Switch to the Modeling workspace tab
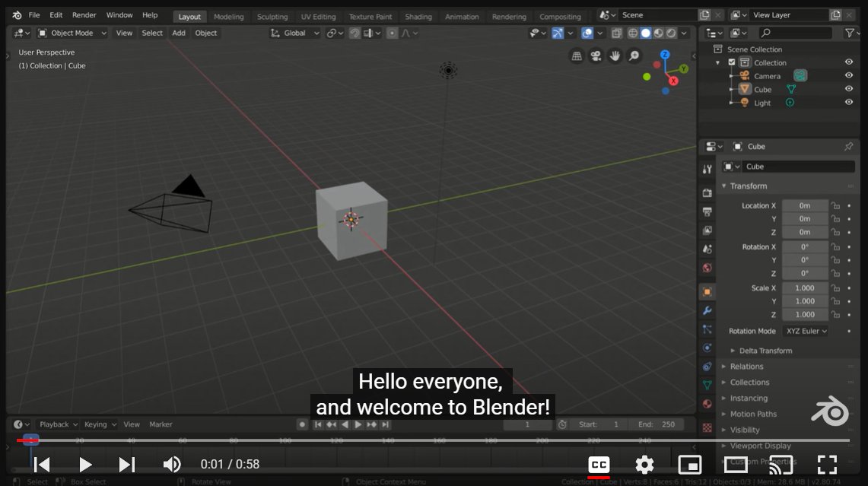This screenshot has height=486, width=868. pyautogui.click(x=229, y=17)
